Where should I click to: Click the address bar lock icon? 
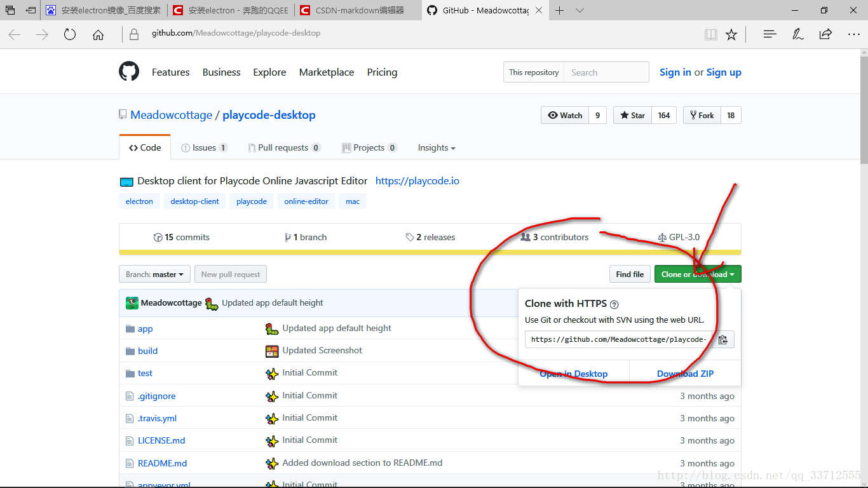coord(133,34)
